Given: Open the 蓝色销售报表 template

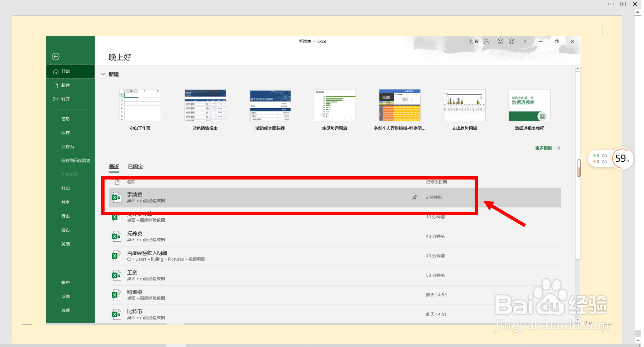Looking at the screenshot, I should [x=205, y=110].
